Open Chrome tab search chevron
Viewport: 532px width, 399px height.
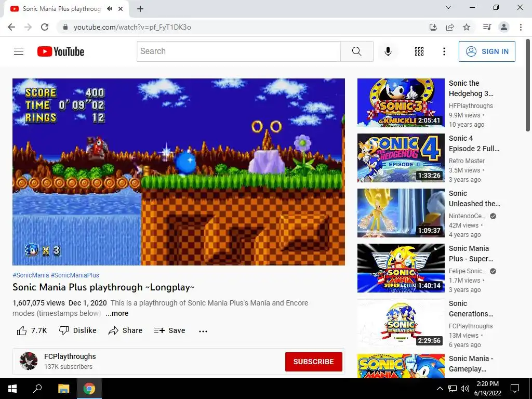pyautogui.click(x=448, y=7)
